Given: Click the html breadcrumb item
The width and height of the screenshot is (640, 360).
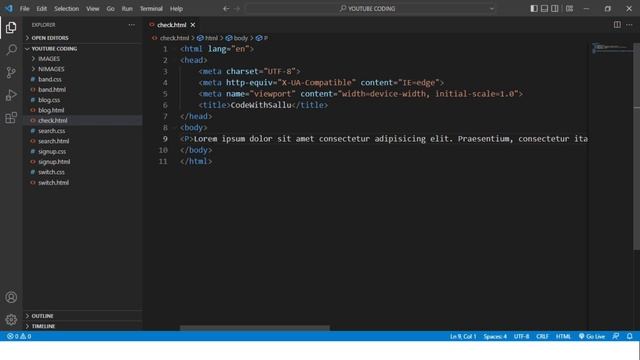Looking at the screenshot, I should 207,38.
